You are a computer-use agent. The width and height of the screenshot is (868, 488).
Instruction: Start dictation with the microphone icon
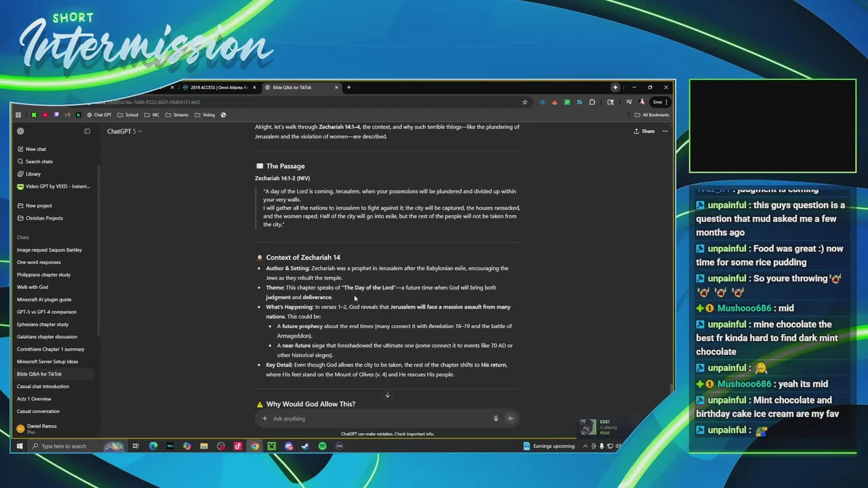(x=496, y=419)
